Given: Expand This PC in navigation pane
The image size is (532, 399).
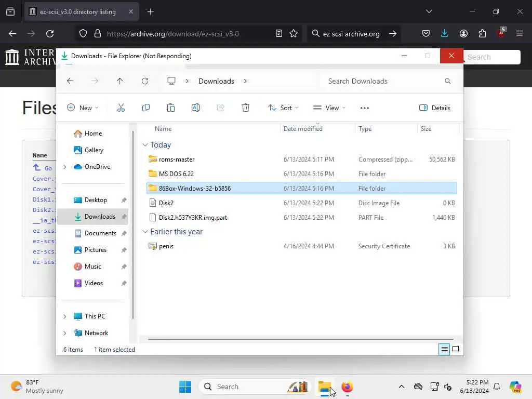Looking at the screenshot, I should point(65,316).
